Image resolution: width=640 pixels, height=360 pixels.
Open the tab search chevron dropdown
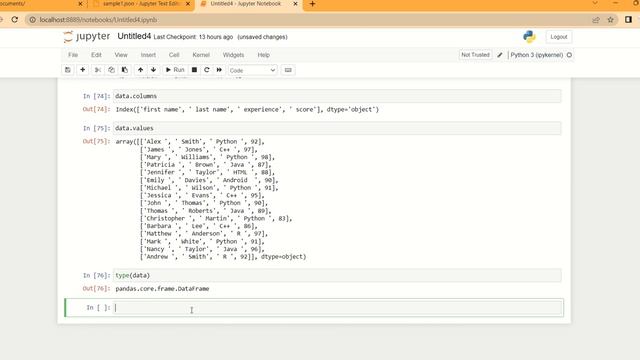[595, 3]
